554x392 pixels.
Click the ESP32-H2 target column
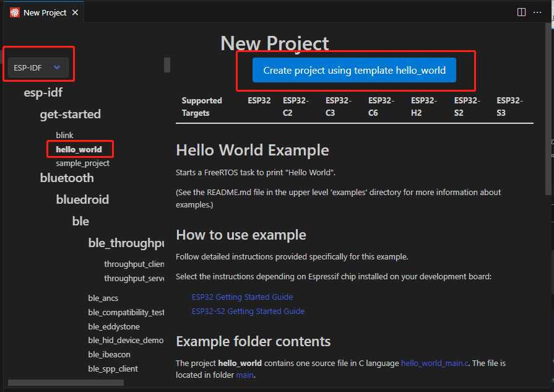click(x=423, y=107)
